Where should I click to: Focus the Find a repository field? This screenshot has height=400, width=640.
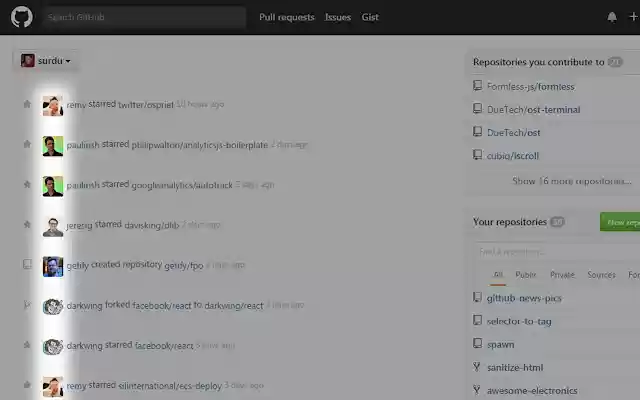tap(558, 252)
